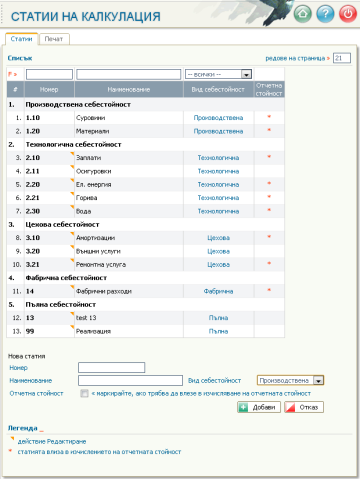Switch to the Печат tab
The width and height of the screenshot is (360, 479).
tap(54, 39)
